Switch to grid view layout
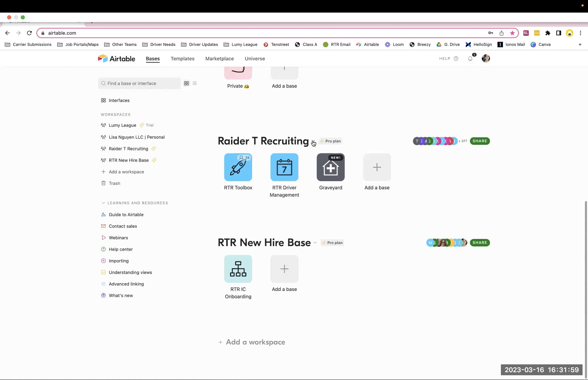The width and height of the screenshot is (588, 380). (x=186, y=83)
